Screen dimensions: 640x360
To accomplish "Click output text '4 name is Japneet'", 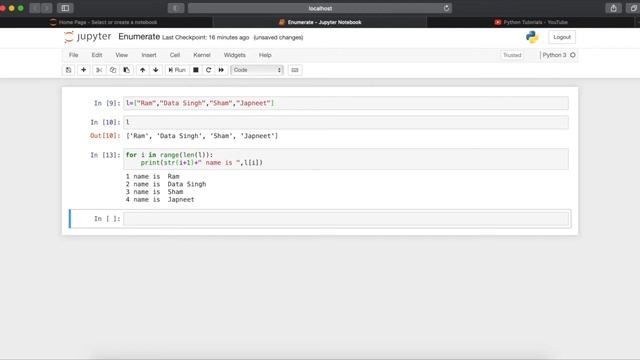I will (160, 200).
